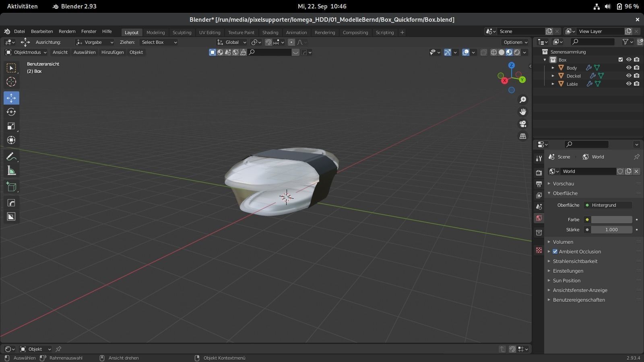644x362 pixels.
Task: Open Auswählen menu in viewport header
Action: [x=85, y=52]
